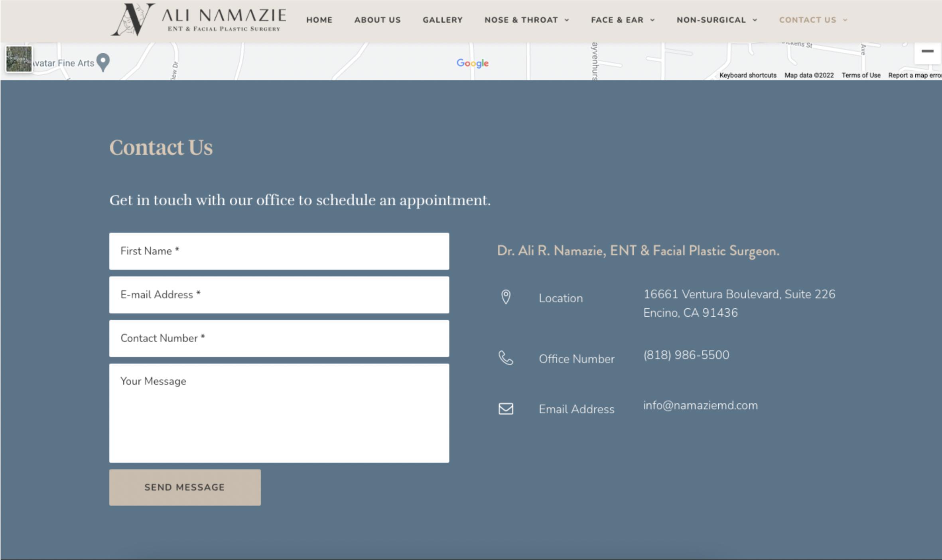This screenshot has width=942, height=560.
Task: Click Report a map error link
Action: [915, 75]
